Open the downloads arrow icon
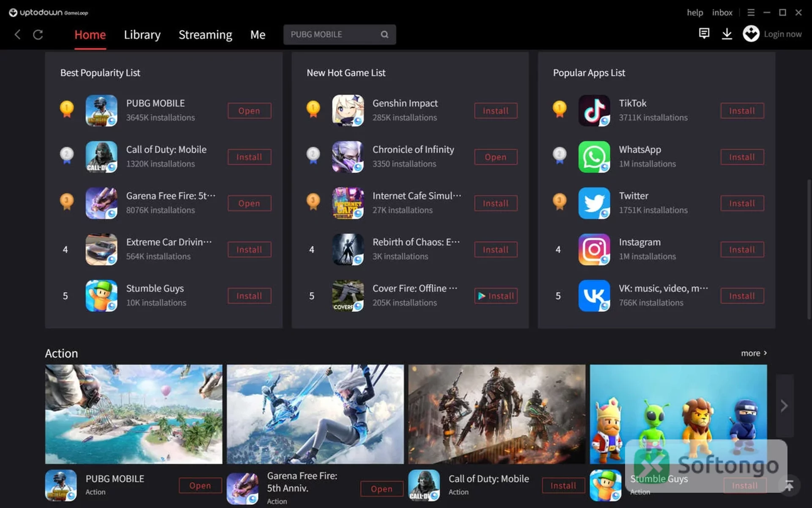Image resolution: width=812 pixels, height=508 pixels. click(727, 33)
